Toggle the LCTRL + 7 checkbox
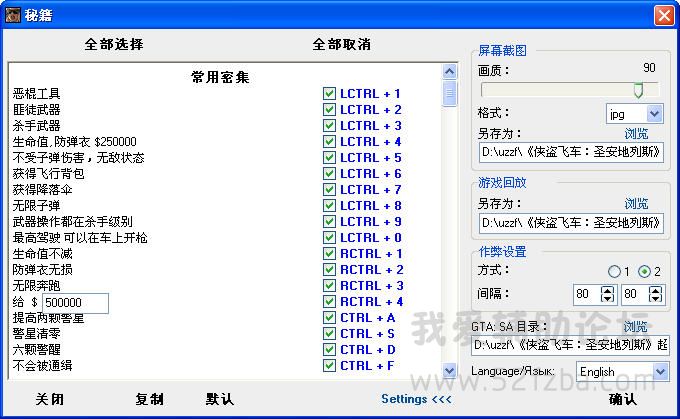This screenshot has height=419, width=680. [x=329, y=190]
